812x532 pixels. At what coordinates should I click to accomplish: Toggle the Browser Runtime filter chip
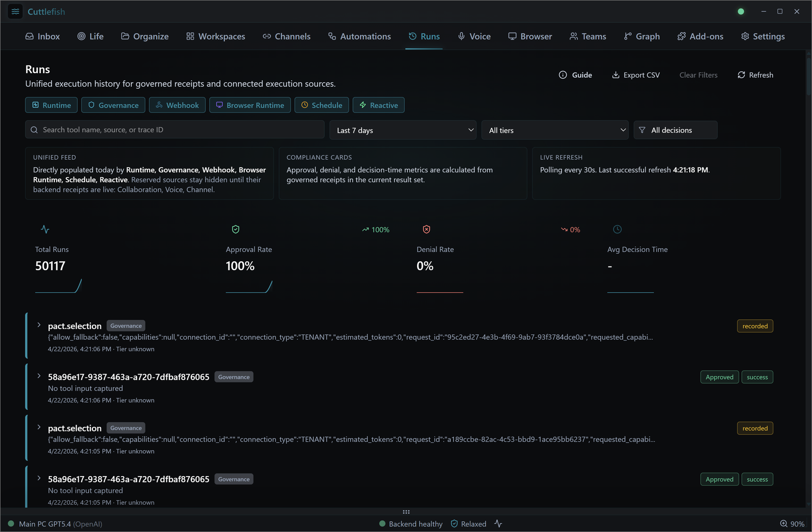pos(250,105)
